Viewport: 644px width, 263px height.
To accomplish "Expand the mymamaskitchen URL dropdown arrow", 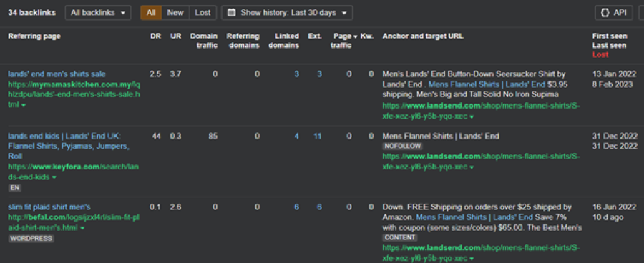I will pos(24,106).
